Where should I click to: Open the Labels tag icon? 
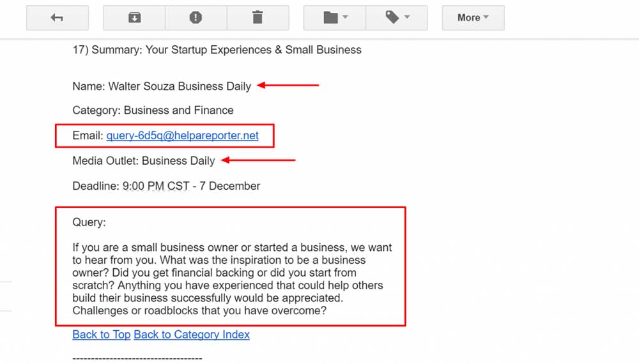[x=392, y=17]
